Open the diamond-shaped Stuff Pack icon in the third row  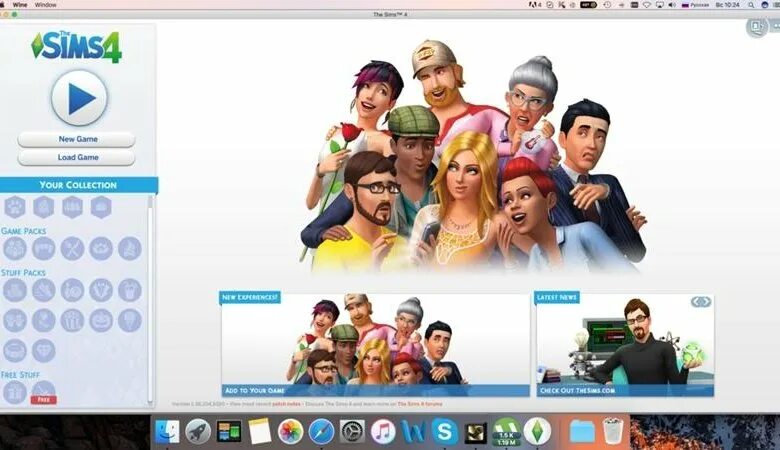(x=44, y=351)
